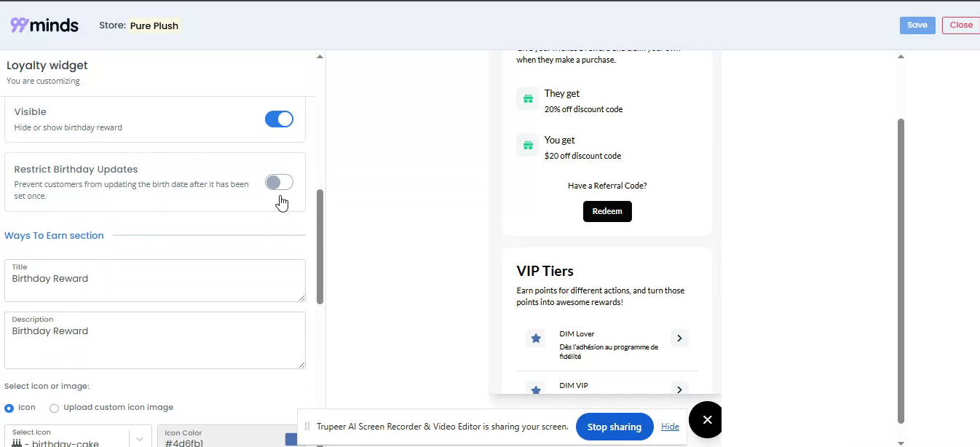Viewport: 980px width, 447px height.
Task: Expand the DIM VIP tier chevron
Action: point(679,389)
